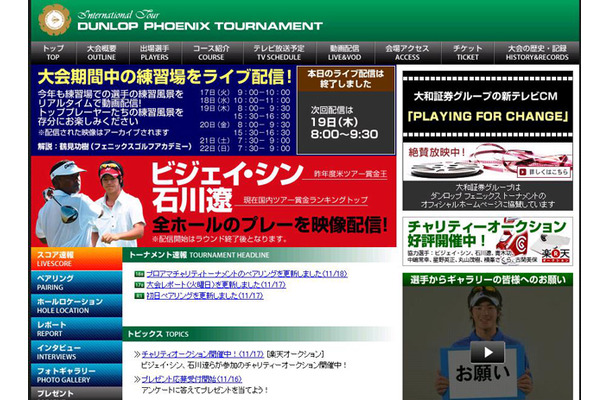Viewport: 610px width, 400px height.
Task: Click the トピックス TOPICS section header
Action: pyautogui.click(x=259, y=334)
